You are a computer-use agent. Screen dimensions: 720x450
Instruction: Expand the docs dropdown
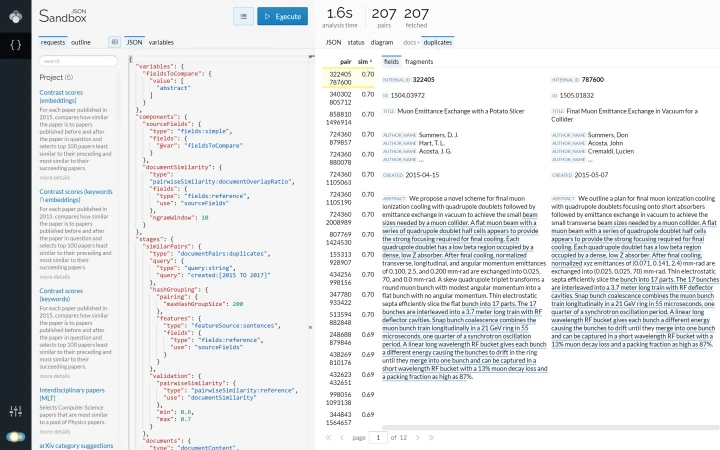[411, 42]
